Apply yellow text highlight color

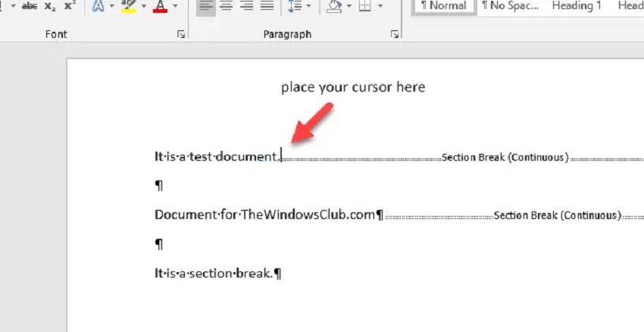tap(129, 6)
